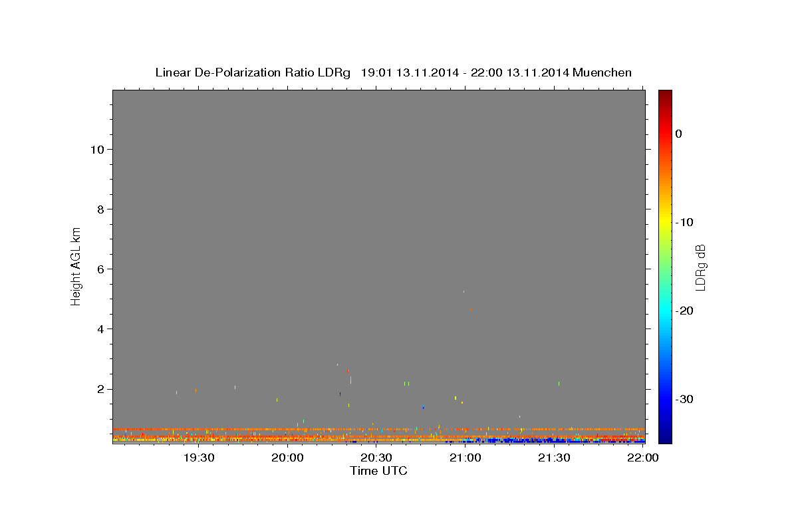The height and width of the screenshot is (532, 798).
Task: Click the dark blue bottom of the colorbar
Action: (x=665, y=438)
